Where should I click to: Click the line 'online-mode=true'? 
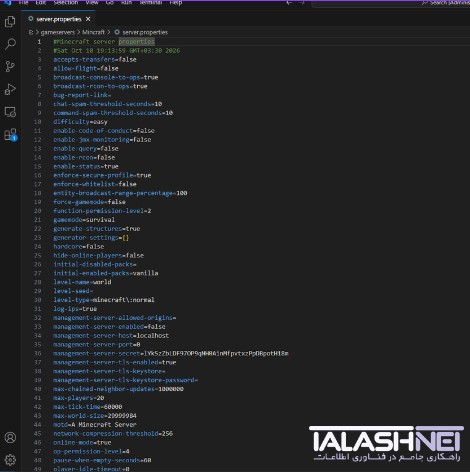click(82, 443)
